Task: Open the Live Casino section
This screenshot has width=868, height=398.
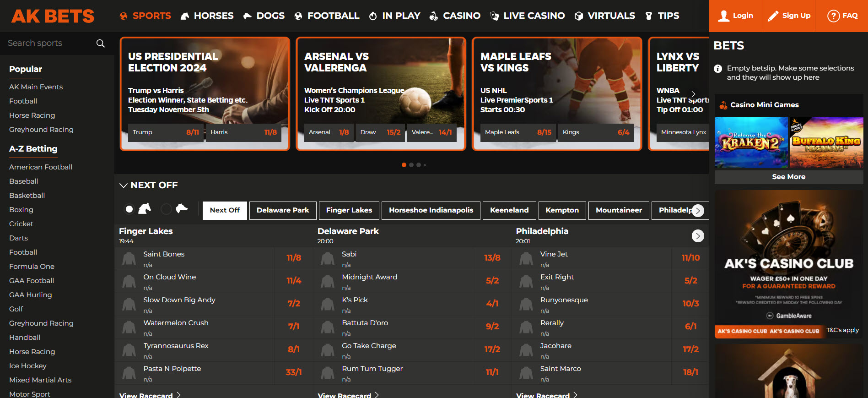Action: 527,16
